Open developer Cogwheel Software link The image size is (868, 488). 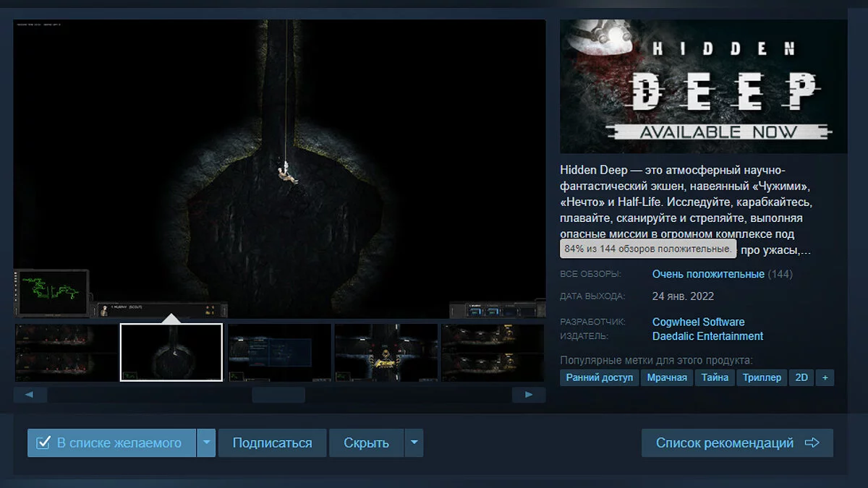coord(698,322)
